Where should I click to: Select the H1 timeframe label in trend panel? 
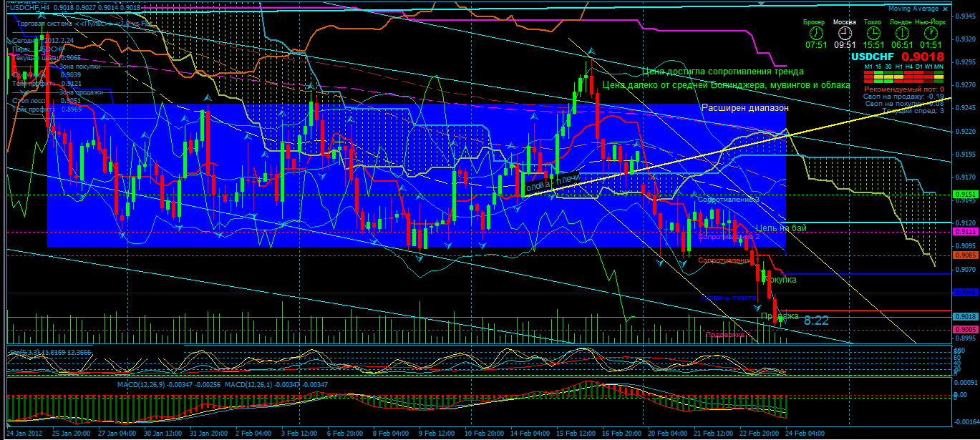click(898, 67)
